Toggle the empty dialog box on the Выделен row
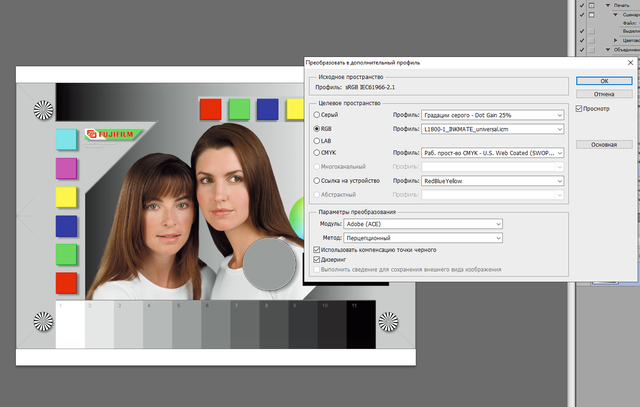 (x=591, y=31)
